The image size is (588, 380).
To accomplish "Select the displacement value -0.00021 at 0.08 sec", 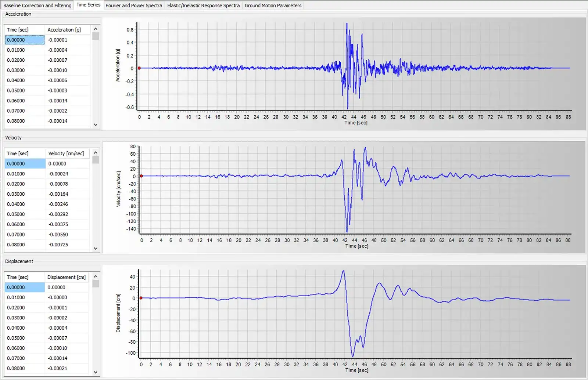I will click(67, 368).
